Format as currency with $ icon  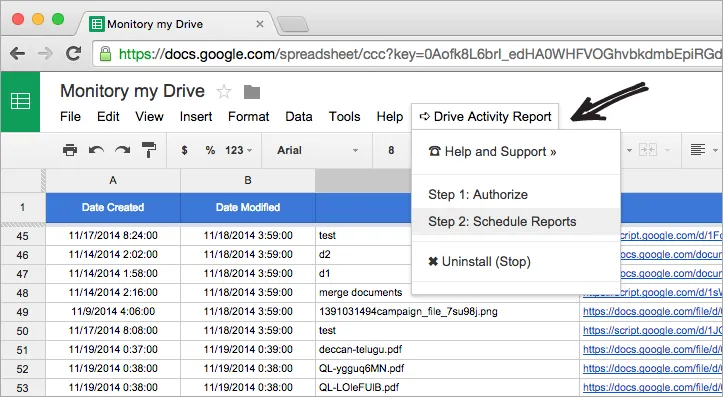point(184,150)
